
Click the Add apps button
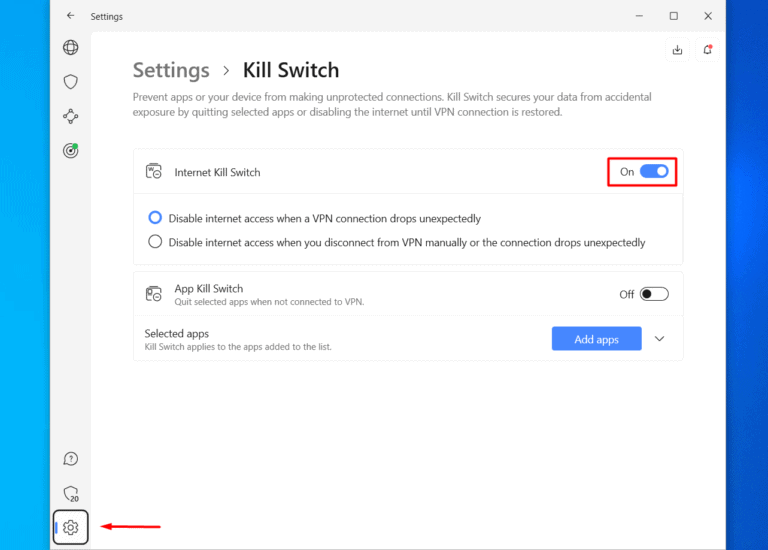(x=596, y=339)
